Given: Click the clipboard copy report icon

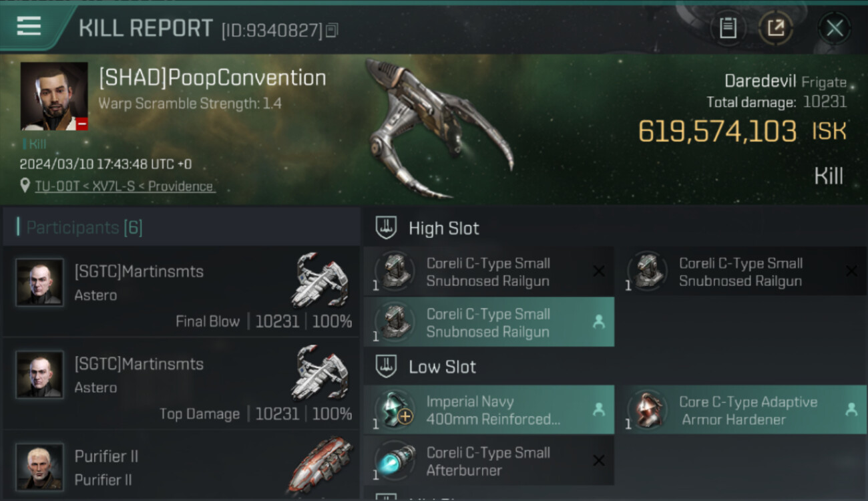Looking at the screenshot, I should [728, 28].
